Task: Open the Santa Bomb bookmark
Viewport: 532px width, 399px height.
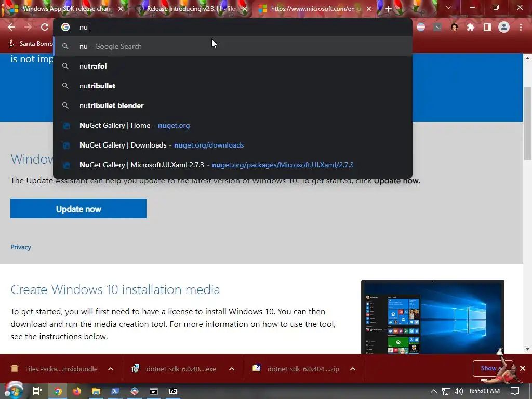Action: (x=31, y=44)
